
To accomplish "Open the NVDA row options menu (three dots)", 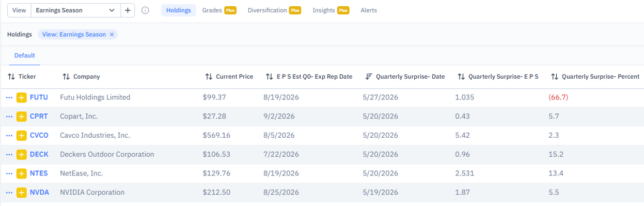I will pos(9,193).
